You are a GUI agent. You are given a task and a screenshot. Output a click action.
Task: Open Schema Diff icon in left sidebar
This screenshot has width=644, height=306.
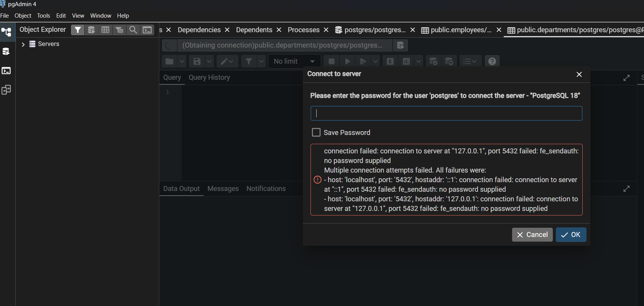6,90
